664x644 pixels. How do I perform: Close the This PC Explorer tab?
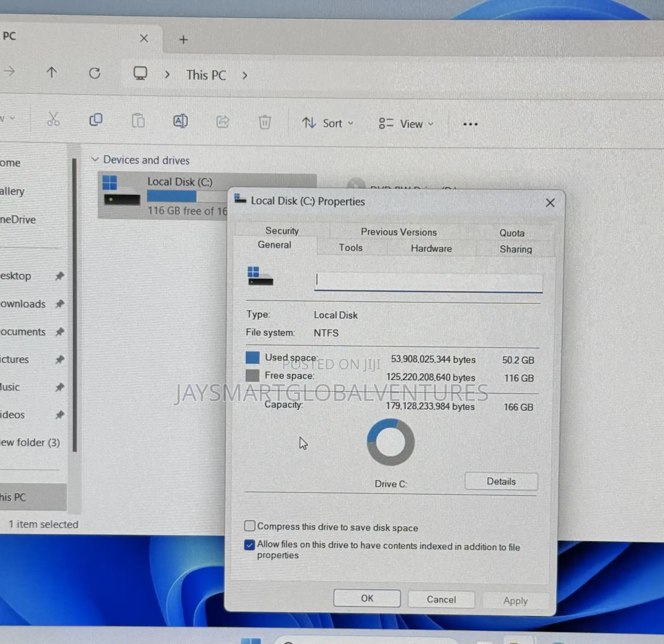point(144,39)
